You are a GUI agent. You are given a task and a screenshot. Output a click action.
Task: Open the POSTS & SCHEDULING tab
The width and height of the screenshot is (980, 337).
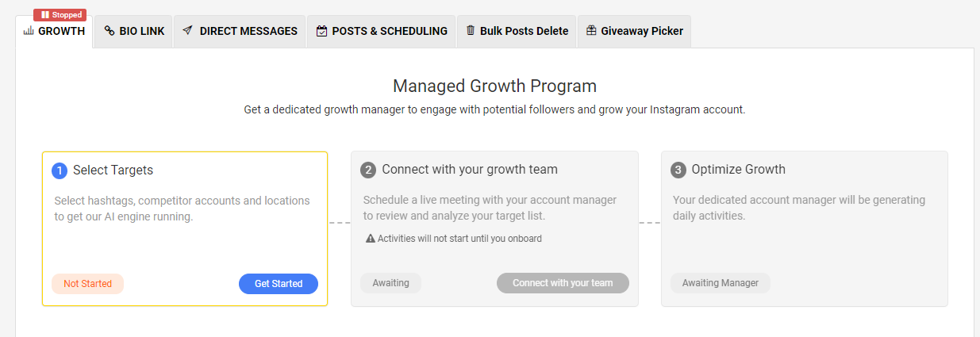(x=382, y=31)
